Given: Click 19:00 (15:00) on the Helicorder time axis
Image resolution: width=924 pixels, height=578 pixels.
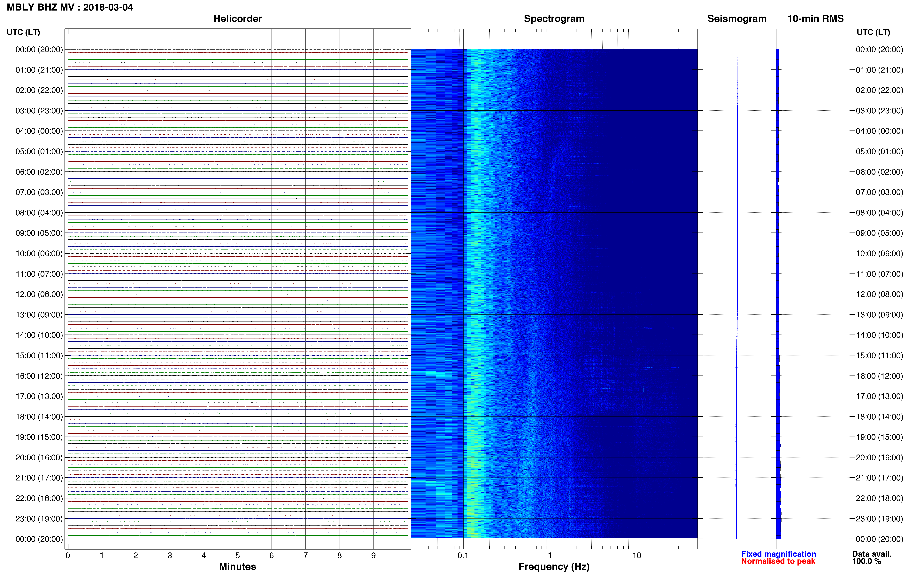Looking at the screenshot, I should (39, 437).
